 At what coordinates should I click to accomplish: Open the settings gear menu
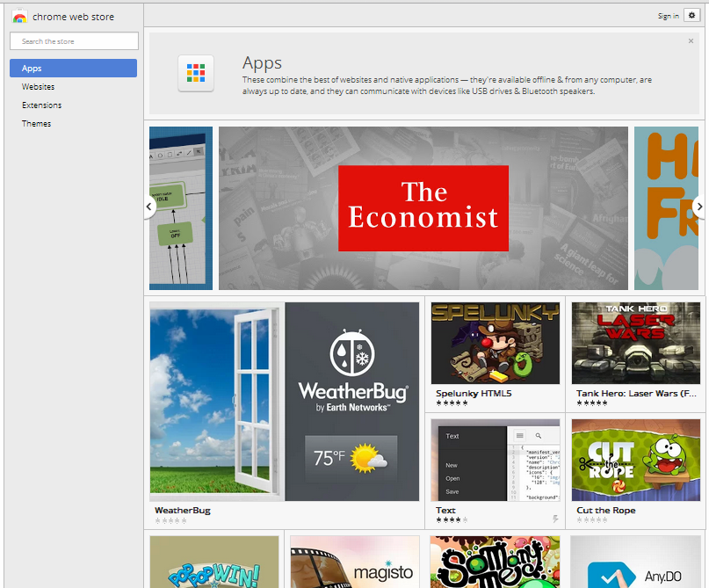point(691,15)
